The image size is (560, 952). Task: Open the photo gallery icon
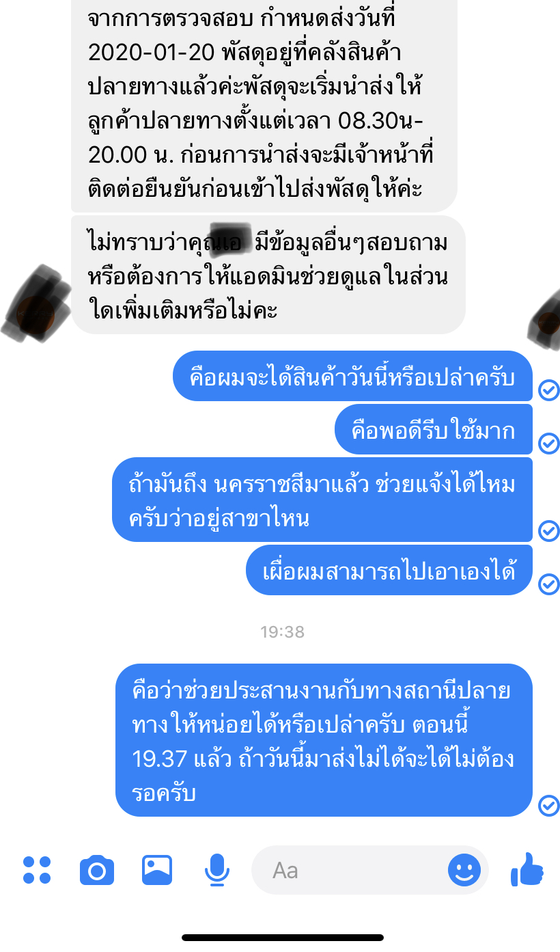coord(157,870)
